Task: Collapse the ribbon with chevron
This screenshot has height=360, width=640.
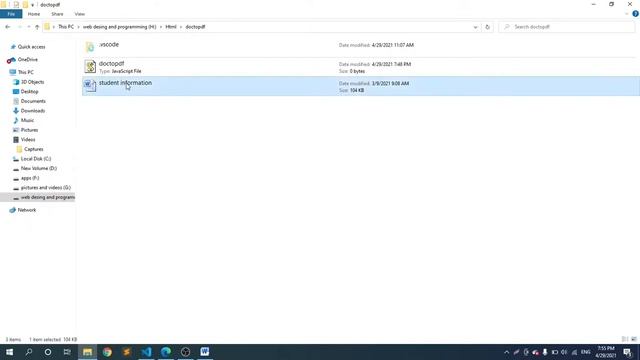Action: click(x=627, y=14)
